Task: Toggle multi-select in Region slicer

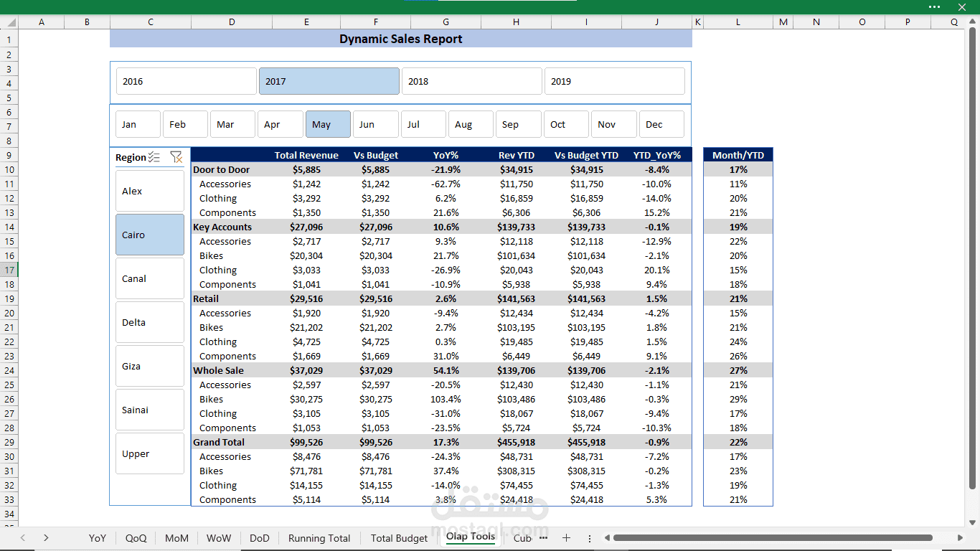Action: 154,157
